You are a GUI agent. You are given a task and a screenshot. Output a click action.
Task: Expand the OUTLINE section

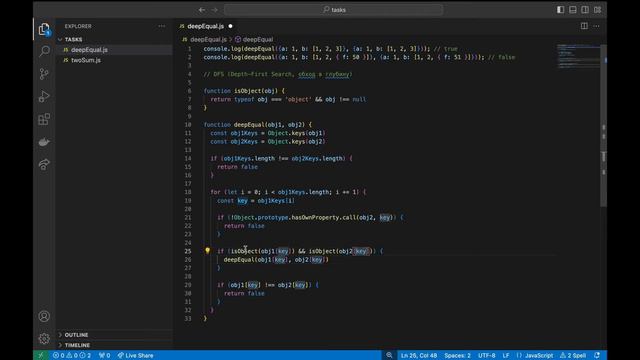coord(76,335)
